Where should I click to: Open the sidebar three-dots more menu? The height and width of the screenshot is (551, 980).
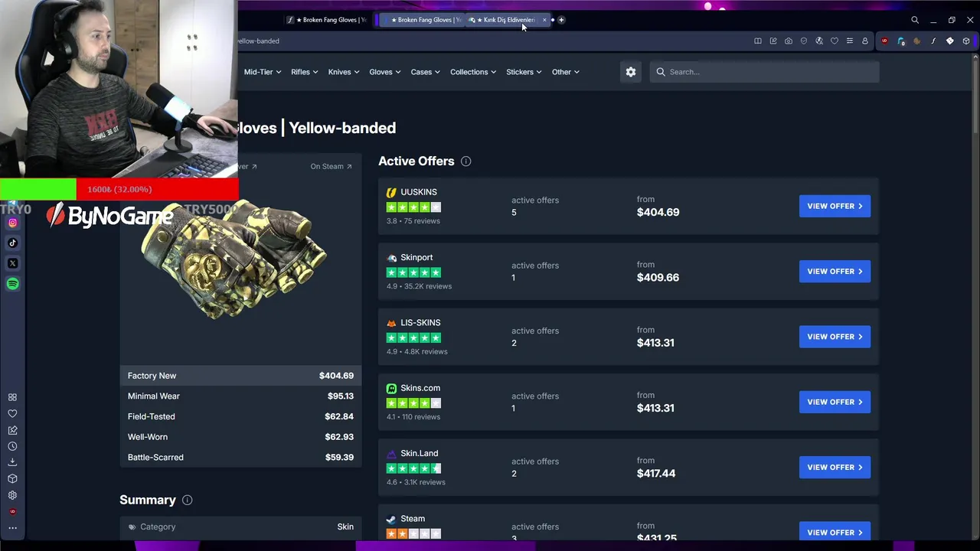pos(12,528)
